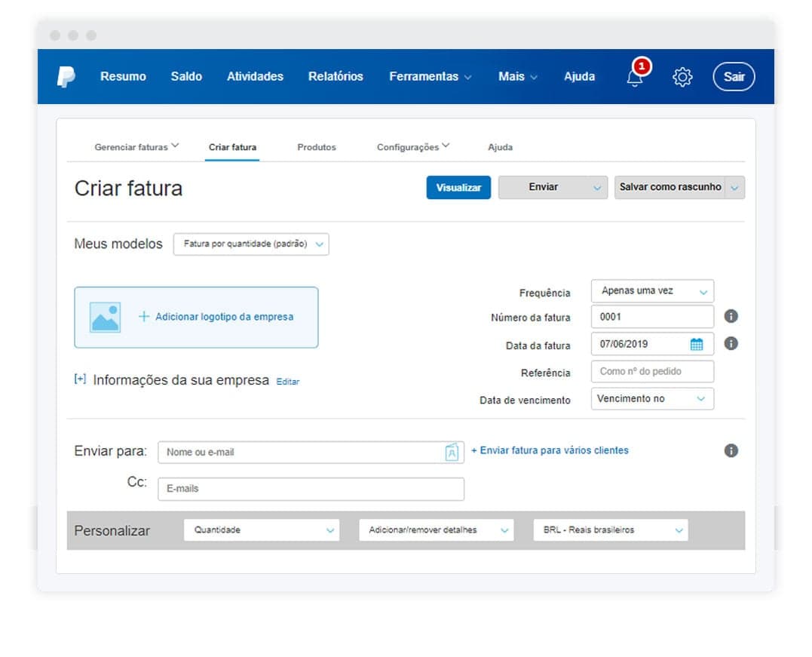Click info icon beside invoice number
Screen dimensions: 812x657
(731, 317)
